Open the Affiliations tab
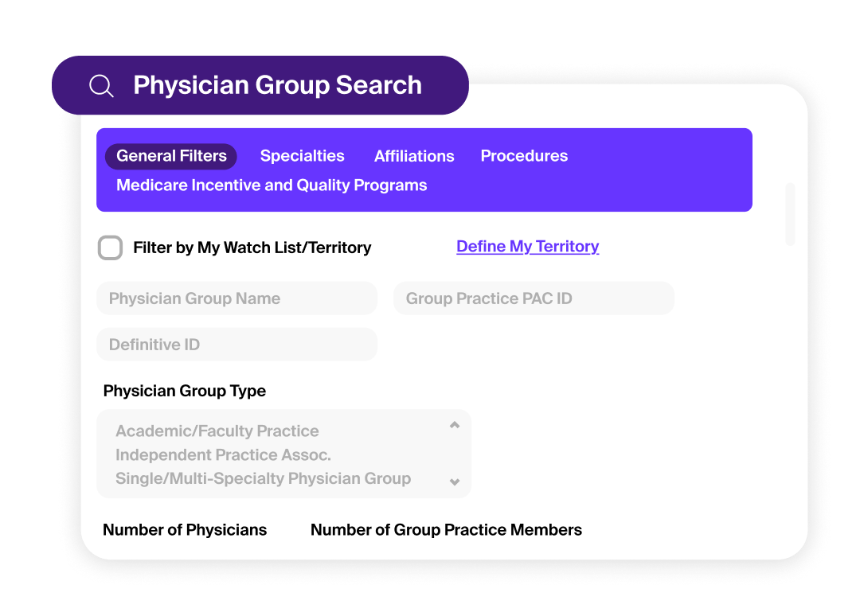The height and width of the screenshot is (616, 860). [414, 156]
